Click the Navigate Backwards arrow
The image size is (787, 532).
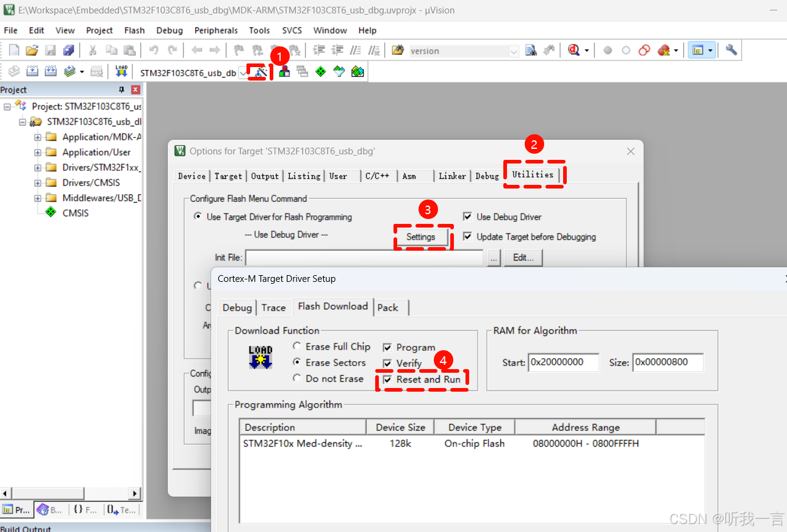pyautogui.click(x=196, y=51)
